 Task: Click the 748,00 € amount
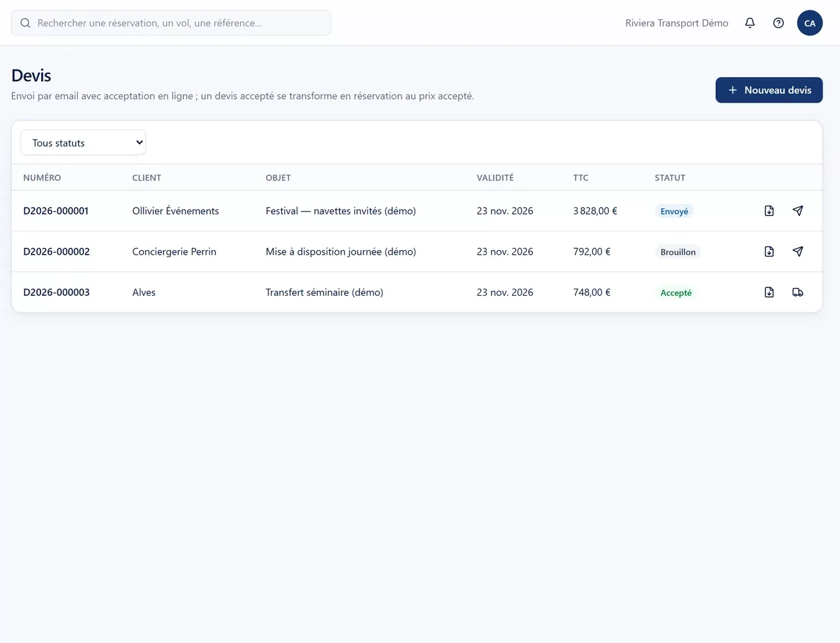(592, 292)
